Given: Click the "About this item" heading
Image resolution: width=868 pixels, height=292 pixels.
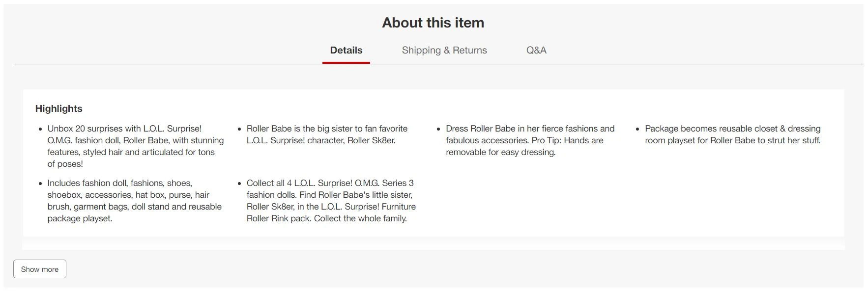Looking at the screenshot, I should click(433, 23).
